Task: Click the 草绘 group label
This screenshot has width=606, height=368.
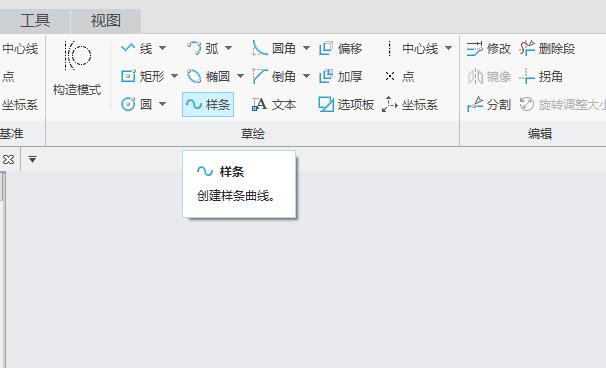Action: (253, 134)
